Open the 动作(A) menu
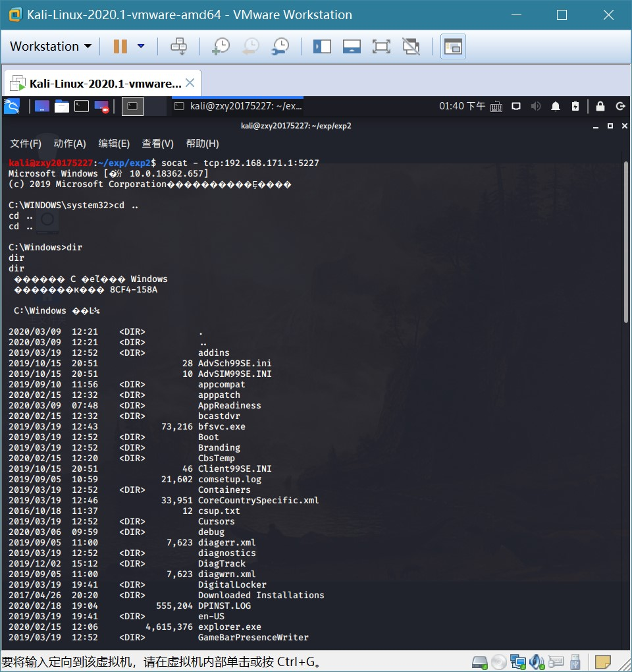Screen dimensions: 632x672 click(70, 144)
